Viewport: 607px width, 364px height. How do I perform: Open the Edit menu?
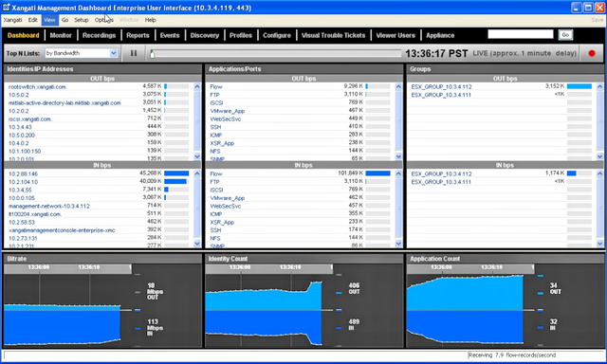[x=33, y=20]
